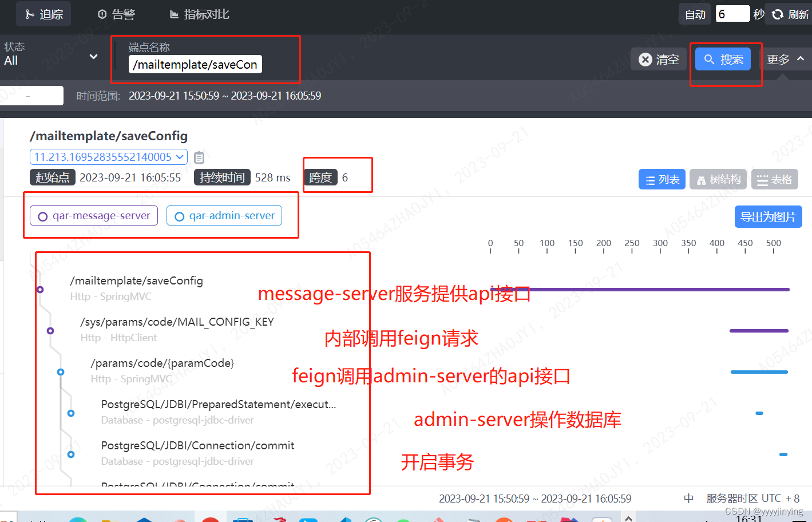This screenshot has height=522, width=812.
Task: Click the 跨度 span count label
Action: coord(320,177)
